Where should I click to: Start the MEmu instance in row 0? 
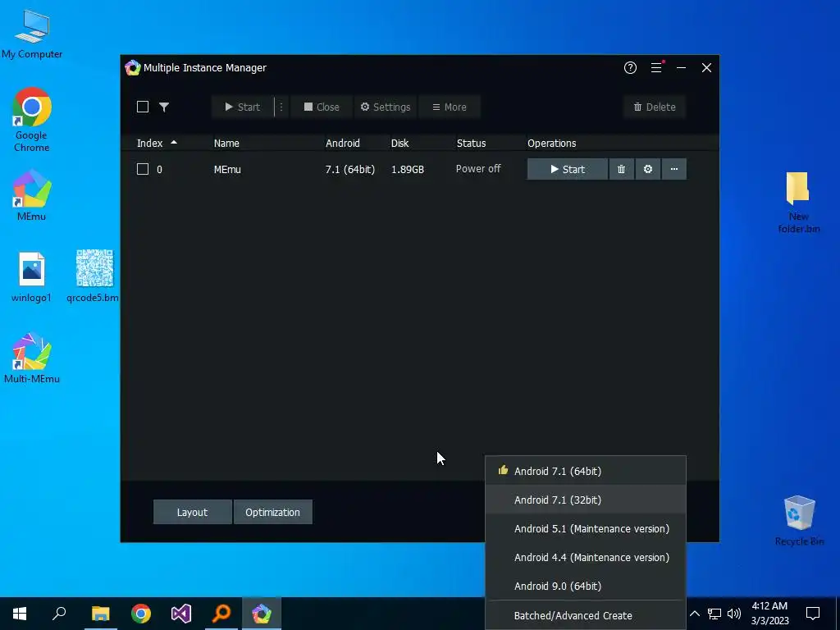pos(568,169)
